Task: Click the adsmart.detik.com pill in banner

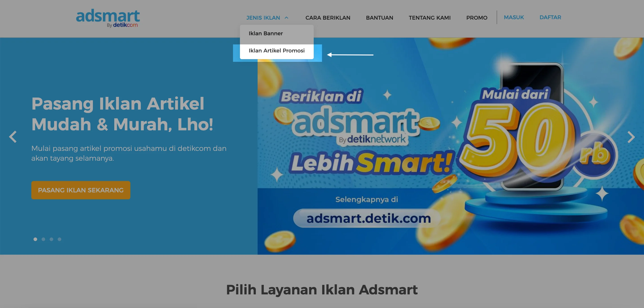Action: 367,218
